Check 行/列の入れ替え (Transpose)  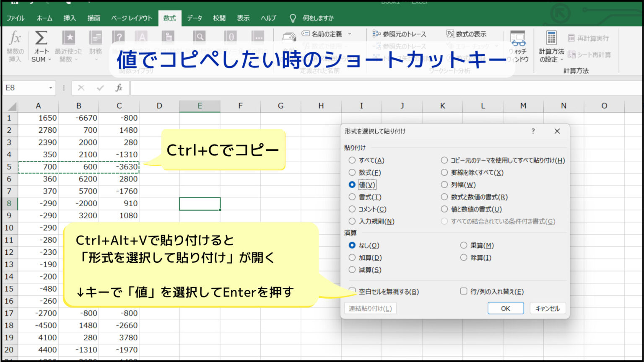click(463, 291)
